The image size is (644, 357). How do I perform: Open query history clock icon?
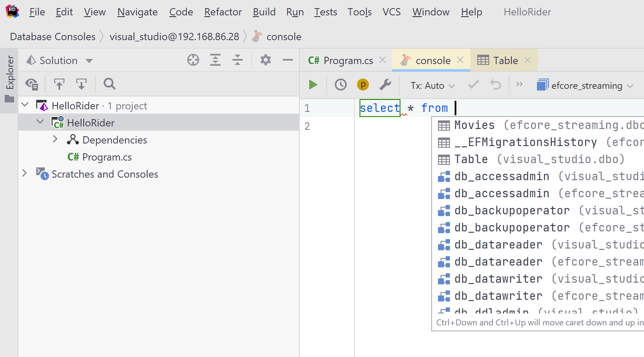[x=340, y=85]
